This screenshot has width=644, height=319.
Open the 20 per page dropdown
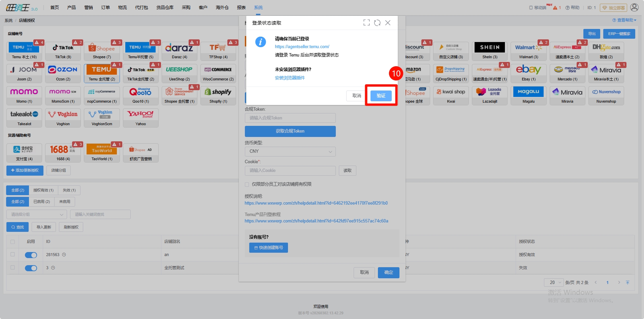(x=553, y=283)
